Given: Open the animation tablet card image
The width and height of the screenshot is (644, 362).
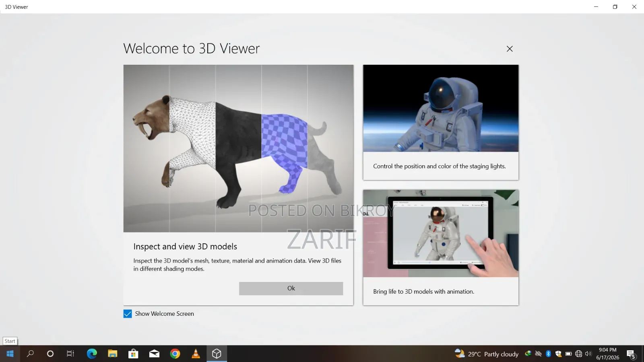Looking at the screenshot, I should [441, 233].
